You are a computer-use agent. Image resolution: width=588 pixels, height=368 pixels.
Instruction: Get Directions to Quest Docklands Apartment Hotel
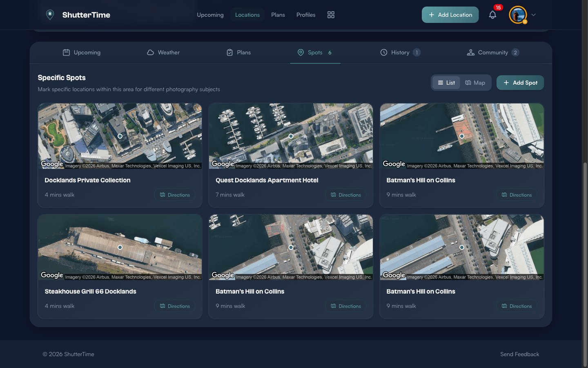(x=346, y=195)
